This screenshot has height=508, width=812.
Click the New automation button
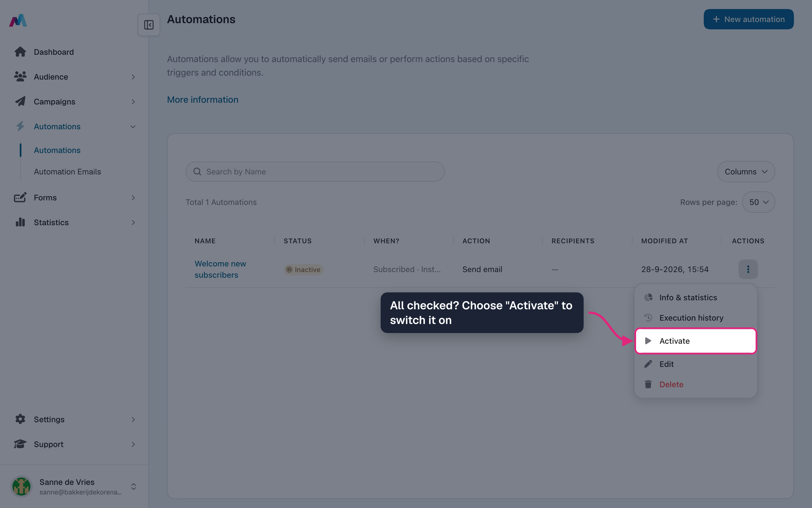coord(748,19)
